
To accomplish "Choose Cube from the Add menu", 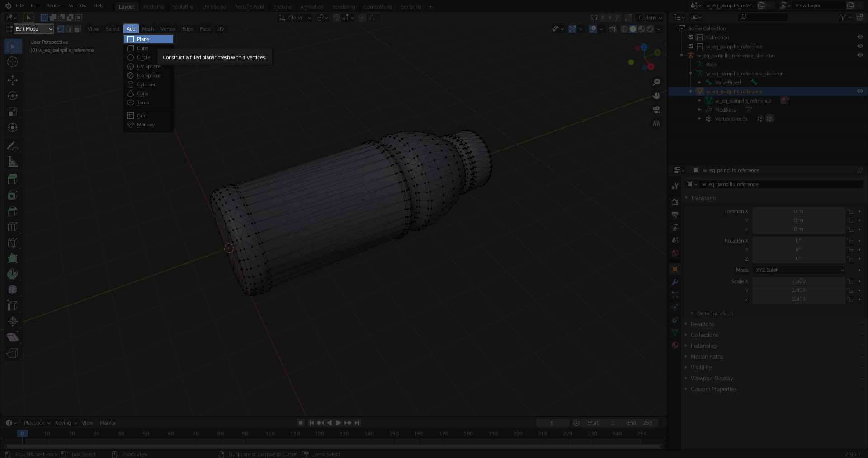I will click(148, 48).
